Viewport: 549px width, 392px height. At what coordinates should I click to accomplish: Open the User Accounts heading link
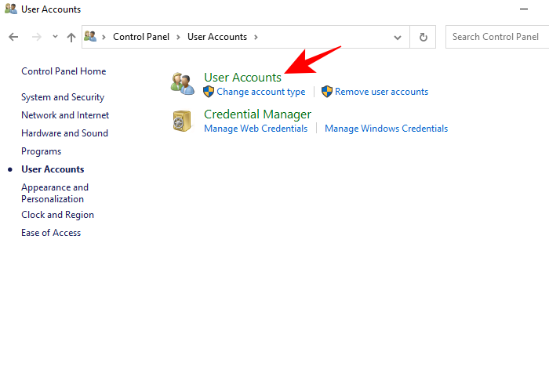(x=242, y=78)
